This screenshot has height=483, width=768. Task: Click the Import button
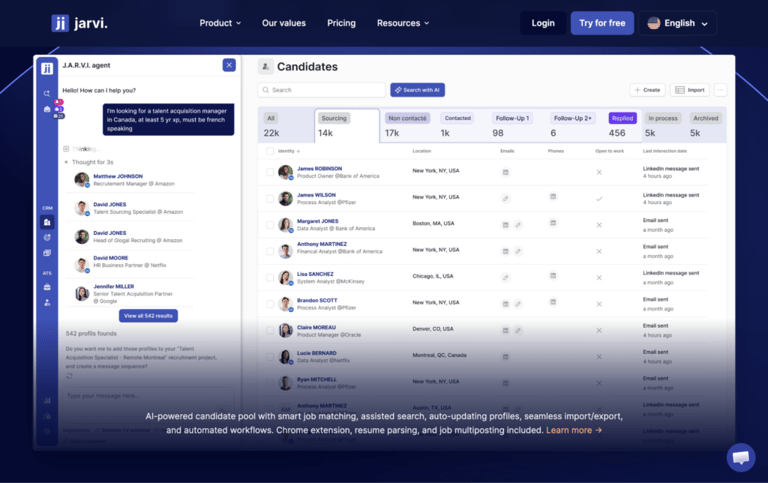(x=690, y=90)
